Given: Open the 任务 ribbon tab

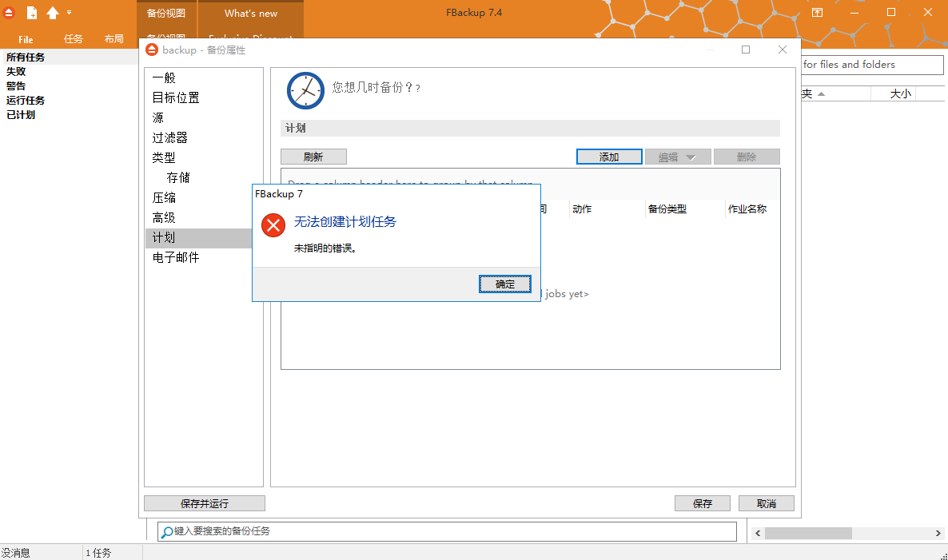Looking at the screenshot, I should pos(74,39).
